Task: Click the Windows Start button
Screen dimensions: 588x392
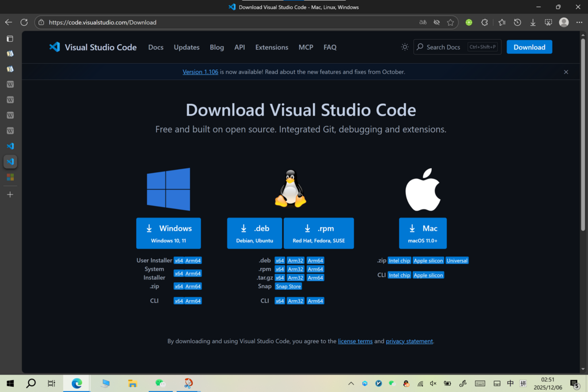Action: [9, 383]
